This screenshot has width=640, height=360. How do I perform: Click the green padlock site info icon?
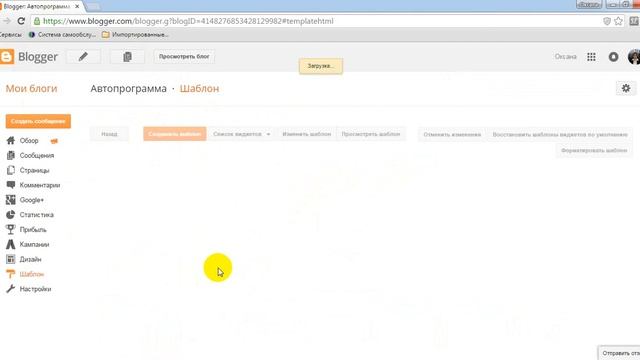(37, 21)
